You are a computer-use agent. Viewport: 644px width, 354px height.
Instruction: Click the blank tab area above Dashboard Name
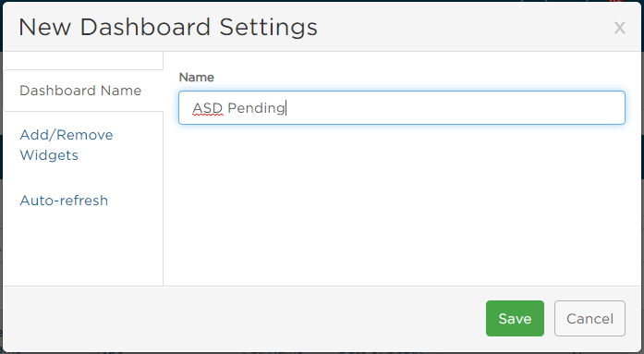pos(83,60)
